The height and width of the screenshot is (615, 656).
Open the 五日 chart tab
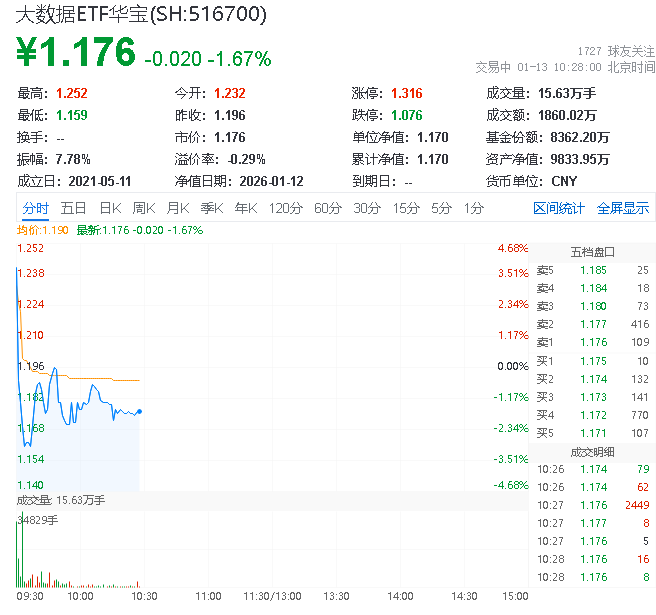point(73,208)
